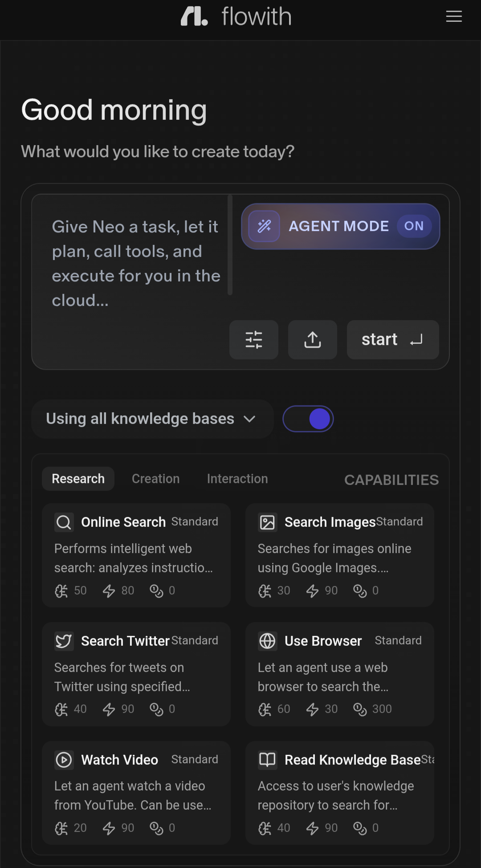Click the Read Knowledge Base book icon
This screenshot has width=481, height=868.
point(267,760)
